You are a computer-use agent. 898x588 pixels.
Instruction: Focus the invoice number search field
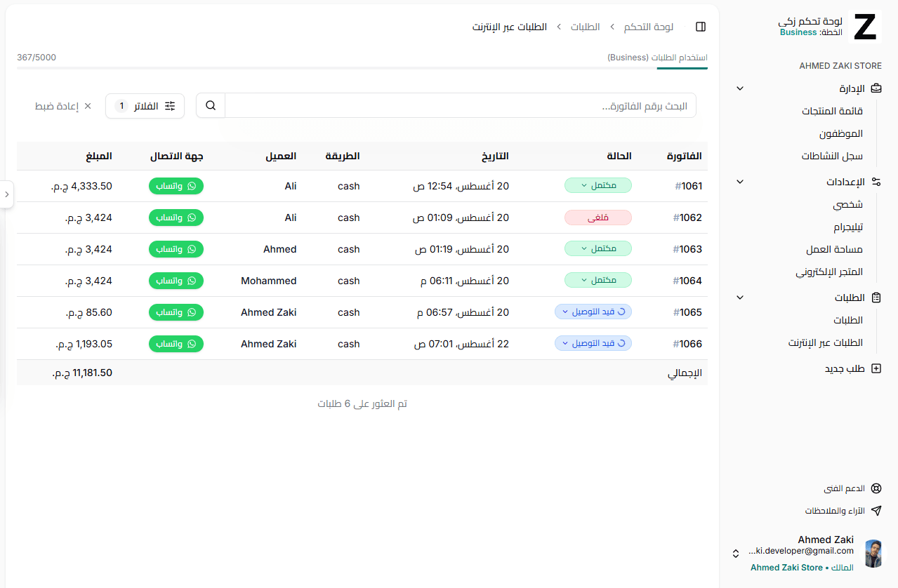(461, 105)
